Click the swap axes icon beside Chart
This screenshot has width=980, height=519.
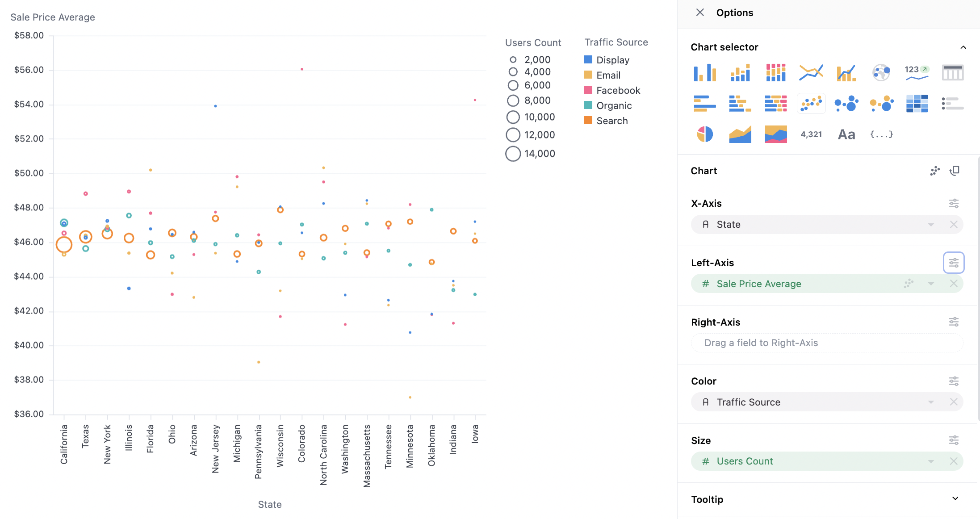[955, 171]
